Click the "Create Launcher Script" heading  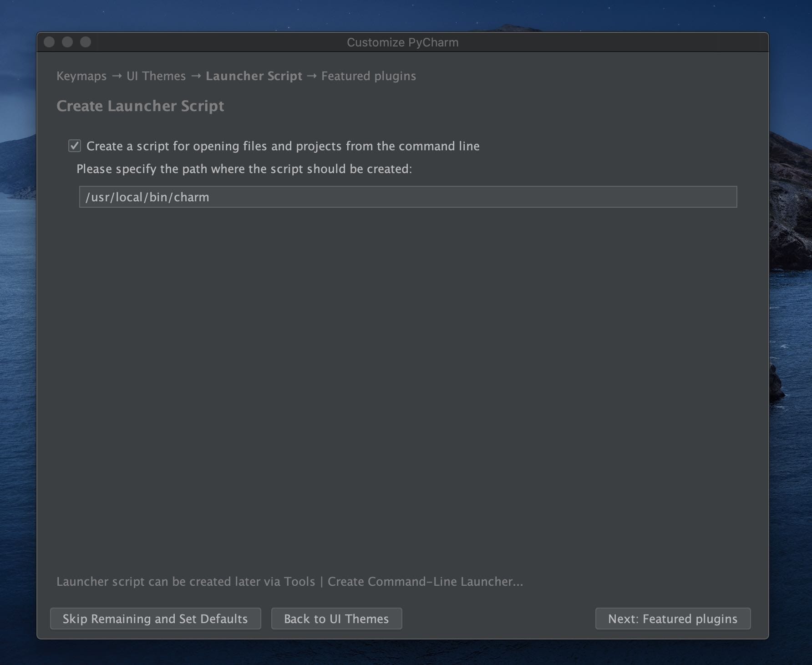tap(140, 105)
